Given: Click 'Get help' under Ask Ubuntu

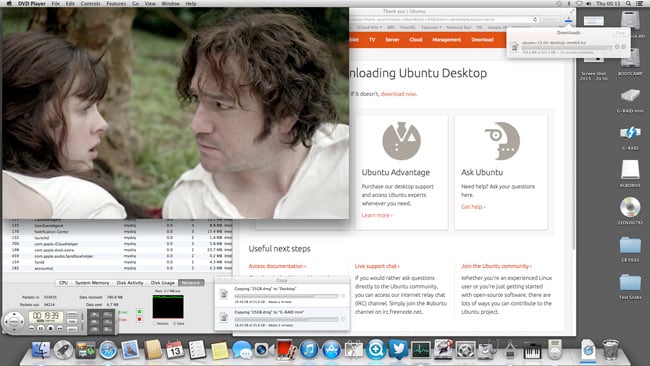Looking at the screenshot, I should pyautogui.click(x=473, y=206).
